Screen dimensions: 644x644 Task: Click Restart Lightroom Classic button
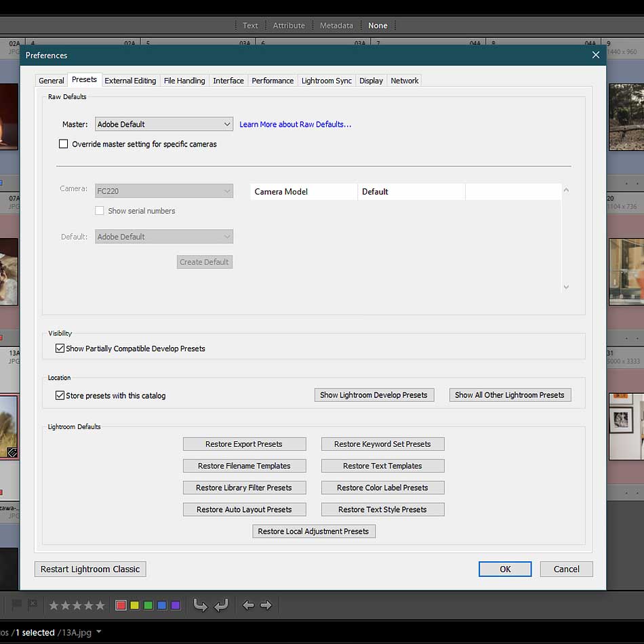90,569
